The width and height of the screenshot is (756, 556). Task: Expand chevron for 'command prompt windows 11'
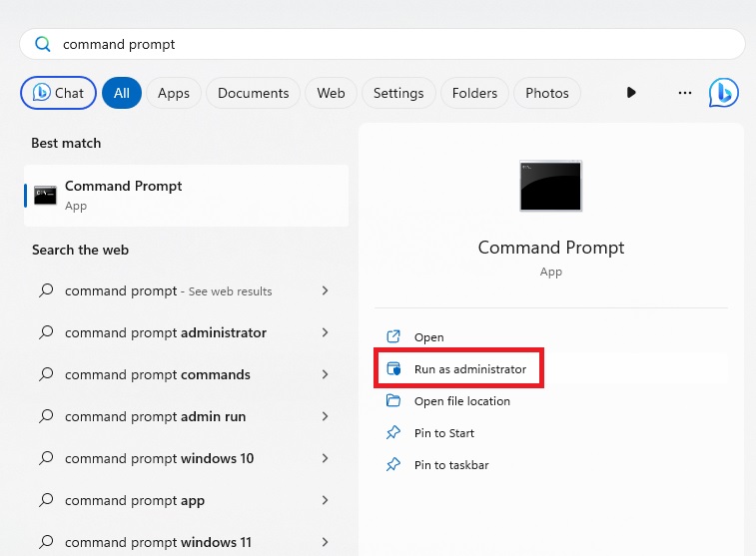[x=325, y=542]
